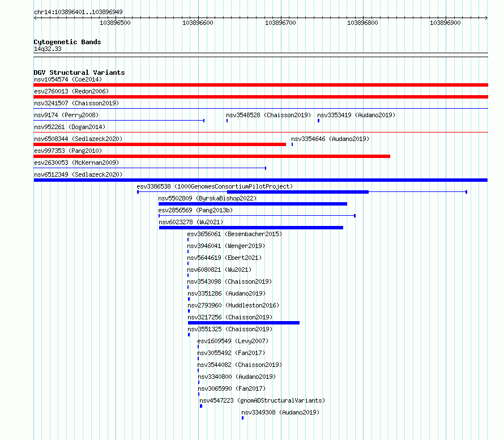Click the small marker under nsv3354646
This screenshot has width=504, height=440.
click(292, 144)
